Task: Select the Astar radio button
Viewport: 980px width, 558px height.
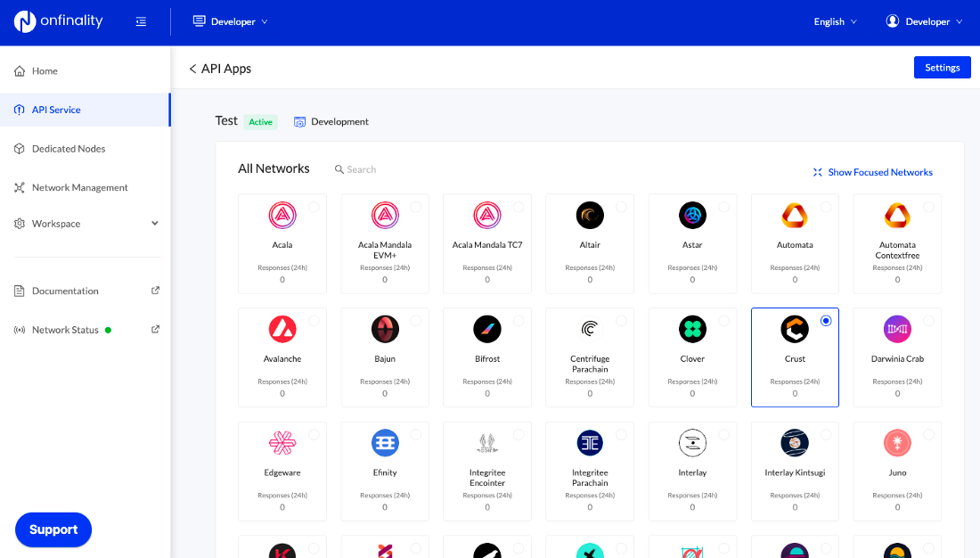Action: click(723, 207)
